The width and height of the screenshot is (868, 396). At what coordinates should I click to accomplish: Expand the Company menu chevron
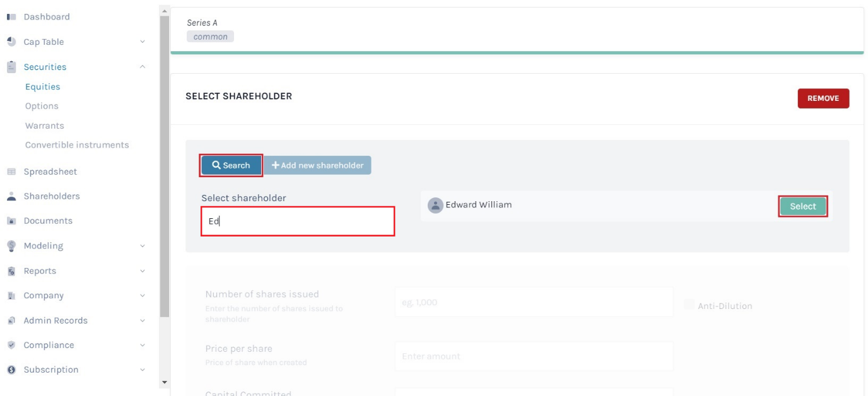(x=143, y=296)
